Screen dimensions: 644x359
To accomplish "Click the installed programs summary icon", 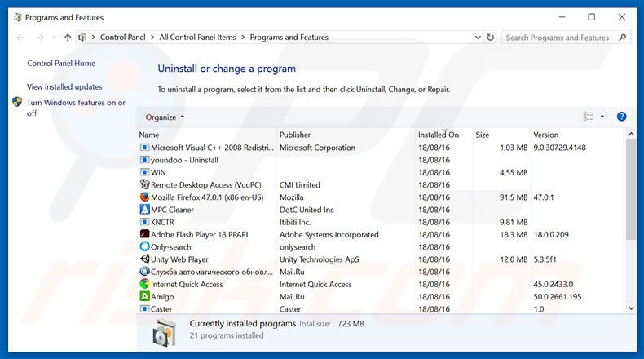I will 165,333.
